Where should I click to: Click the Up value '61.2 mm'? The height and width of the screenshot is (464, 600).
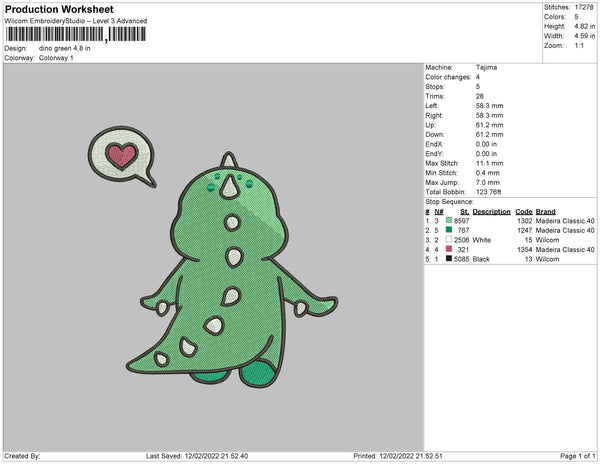[490, 125]
